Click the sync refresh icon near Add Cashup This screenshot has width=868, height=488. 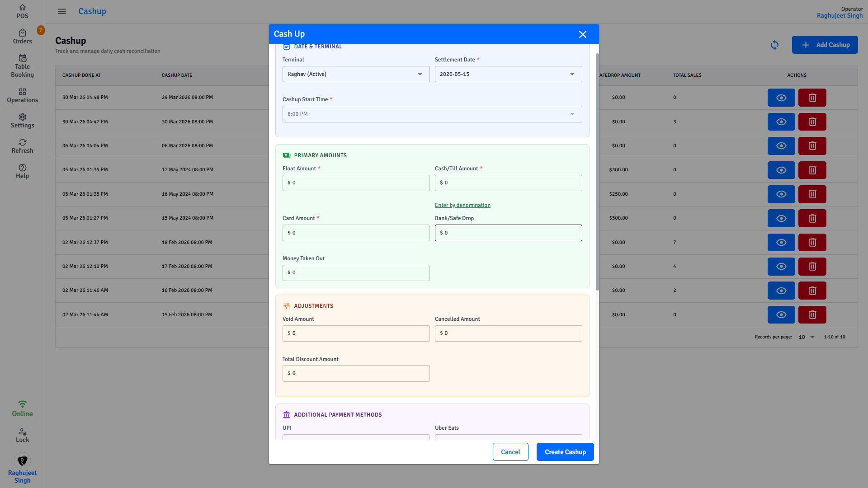pos(774,45)
